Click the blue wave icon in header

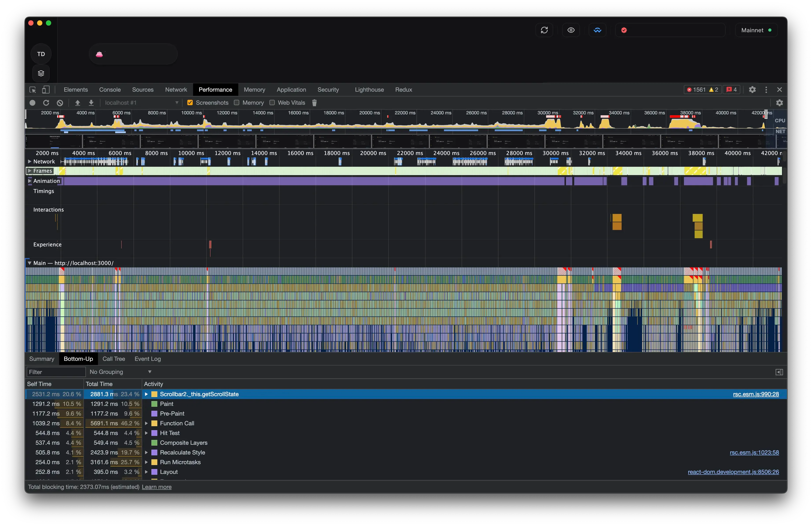click(597, 30)
